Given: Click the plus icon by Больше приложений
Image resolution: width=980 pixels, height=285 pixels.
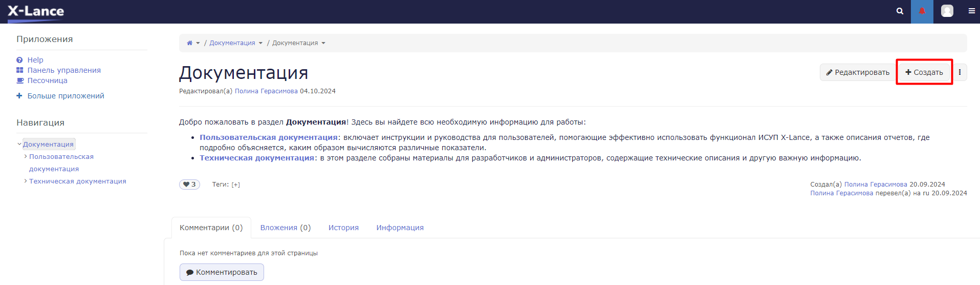Looking at the screenshot, I should point(19,96).
